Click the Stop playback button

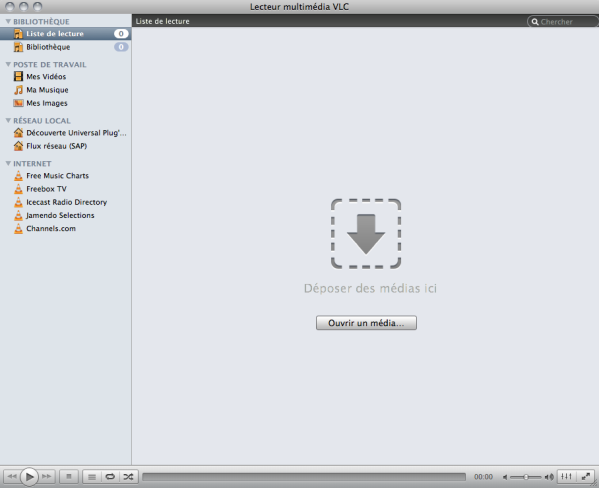pyautogui.click(x=69, y=477)
